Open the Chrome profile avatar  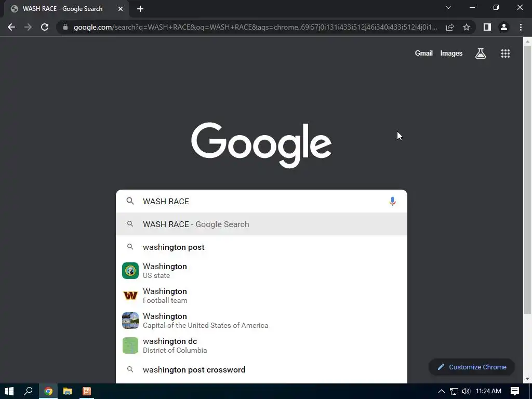(504, 27)
